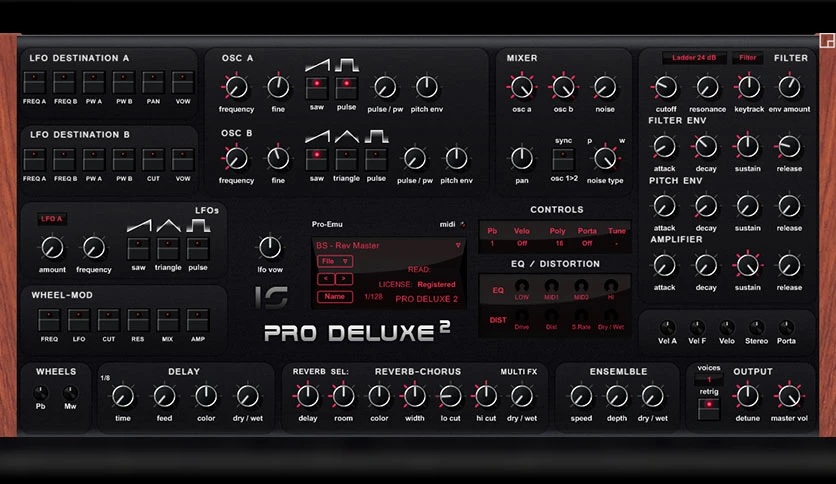This screenshot has width=836, height=484.
Task: Select the LFO pulse waveform button
Action: point(198,248)
